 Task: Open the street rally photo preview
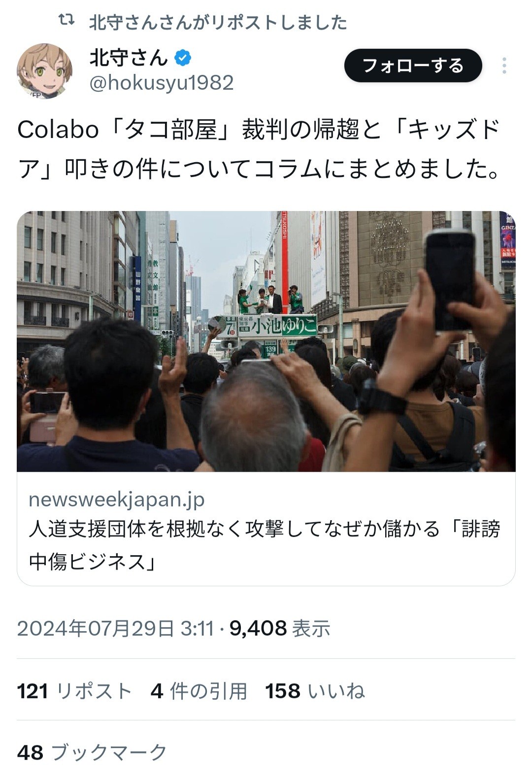pyautogui.click(x=266, y=341)
